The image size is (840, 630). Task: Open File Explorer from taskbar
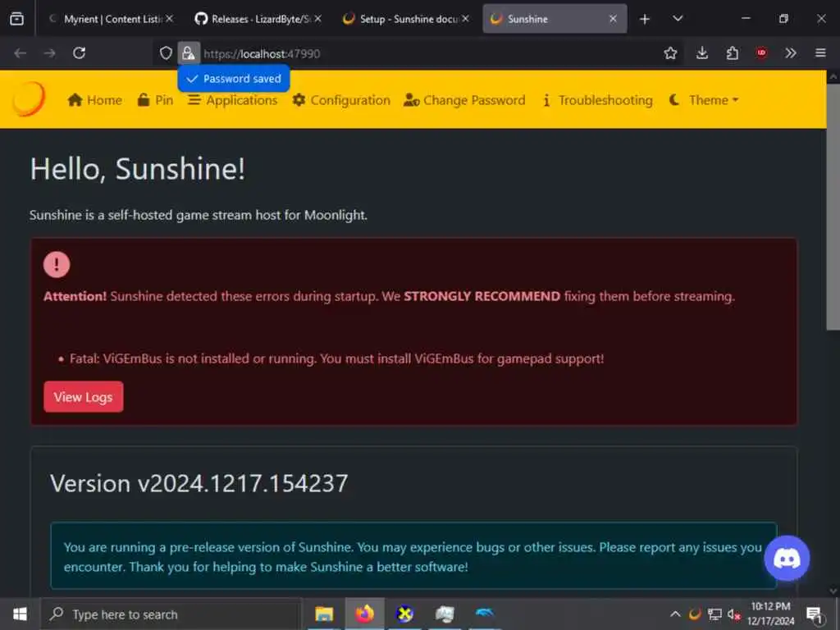(x=324, y=614)
